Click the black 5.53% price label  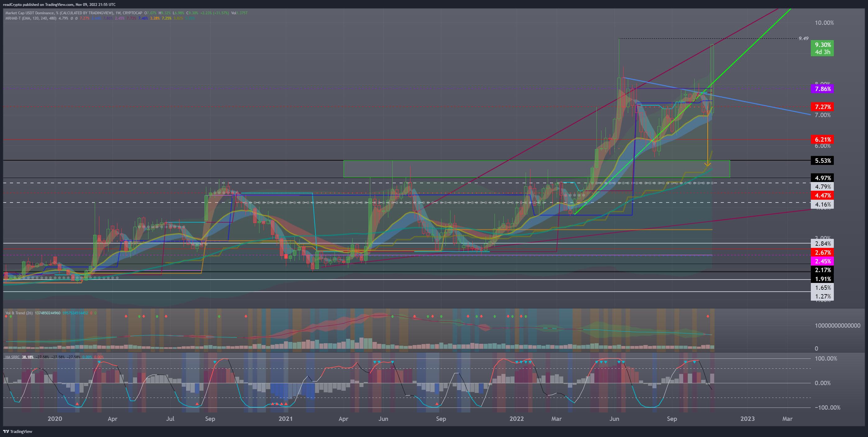tap(823, 161)
